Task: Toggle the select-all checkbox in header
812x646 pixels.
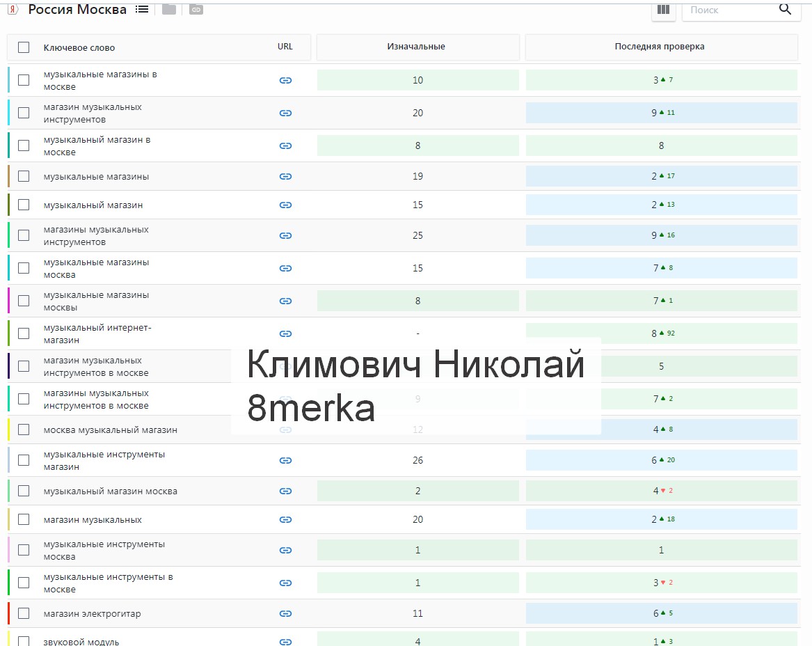Action: (24, 47)
